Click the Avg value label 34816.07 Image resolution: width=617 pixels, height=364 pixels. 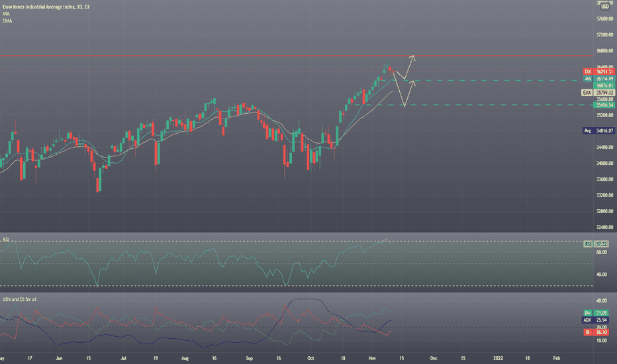tap(605, 130)
